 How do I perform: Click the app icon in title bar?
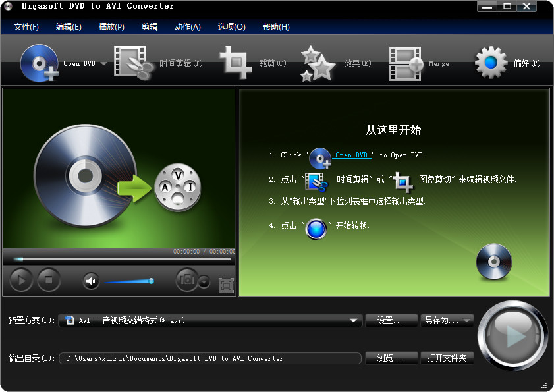pos(8,6)
